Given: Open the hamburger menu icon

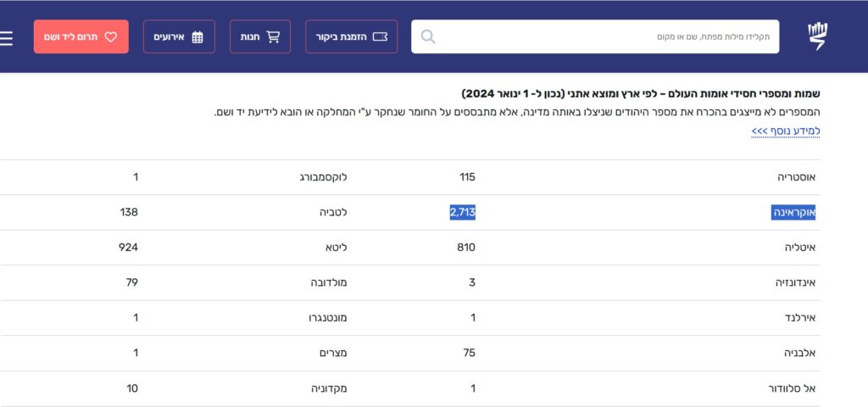Looking at the screenshot, I should coord(6,37).
